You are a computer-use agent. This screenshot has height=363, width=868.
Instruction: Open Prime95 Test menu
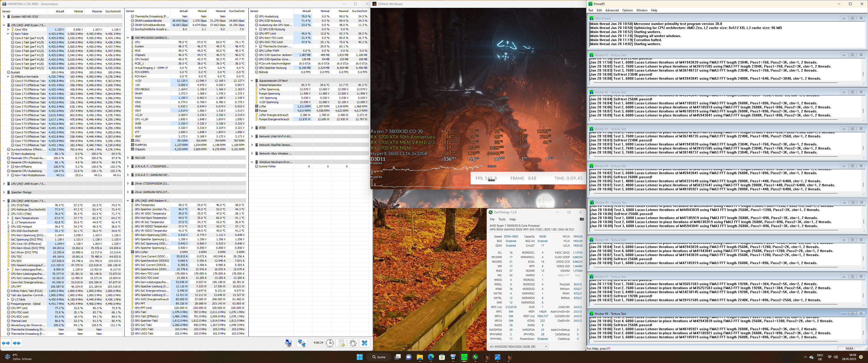coord(591,10)
